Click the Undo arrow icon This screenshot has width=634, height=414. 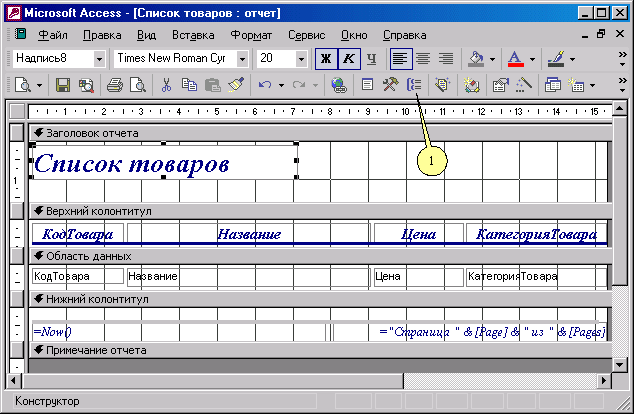coord(265,86)
